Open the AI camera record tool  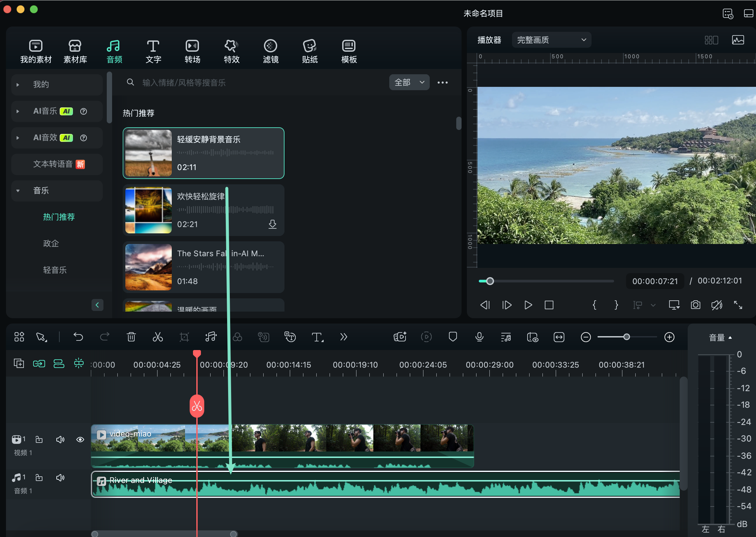400,337
